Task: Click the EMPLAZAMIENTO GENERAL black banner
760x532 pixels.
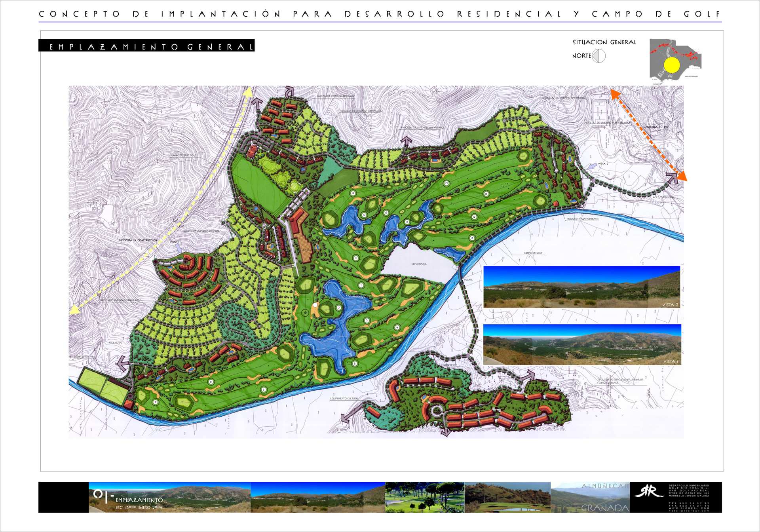Action: tap(146, 46)
